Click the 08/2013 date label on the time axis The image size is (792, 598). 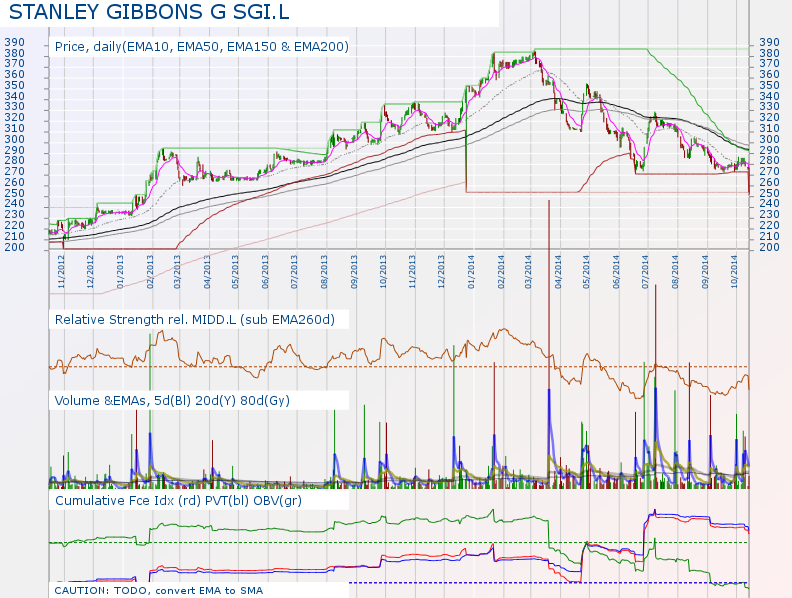(x=324, y=272)
